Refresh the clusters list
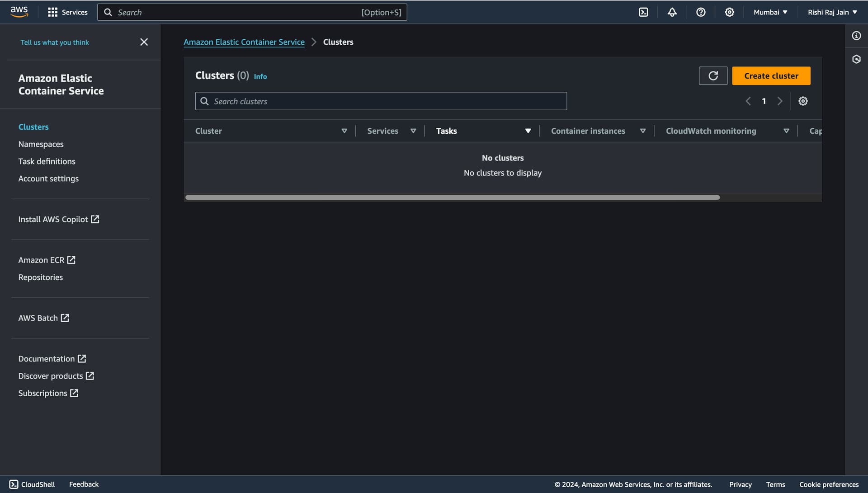Screen dimensions: 868x493 tap(713, 76)
